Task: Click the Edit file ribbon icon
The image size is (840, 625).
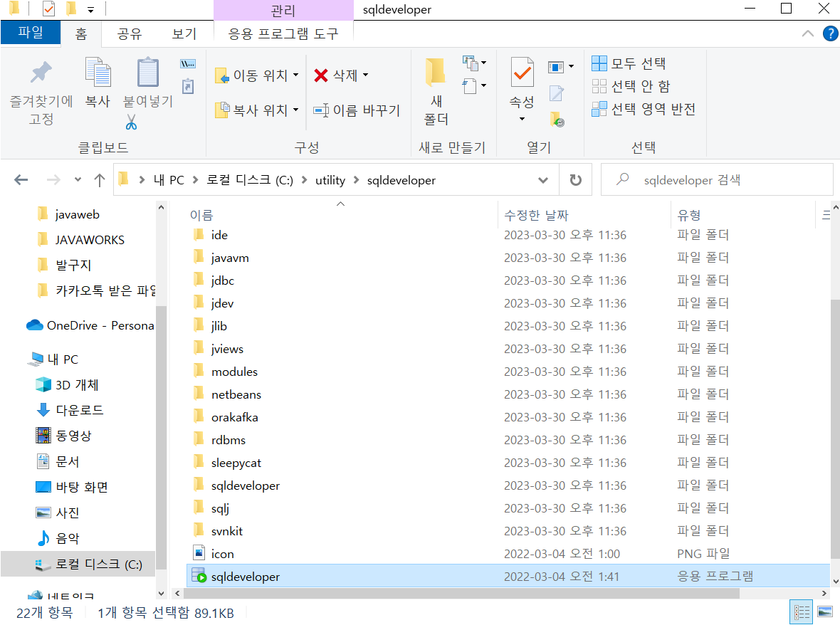Action: pyautogui.click(x=557, y=93)
